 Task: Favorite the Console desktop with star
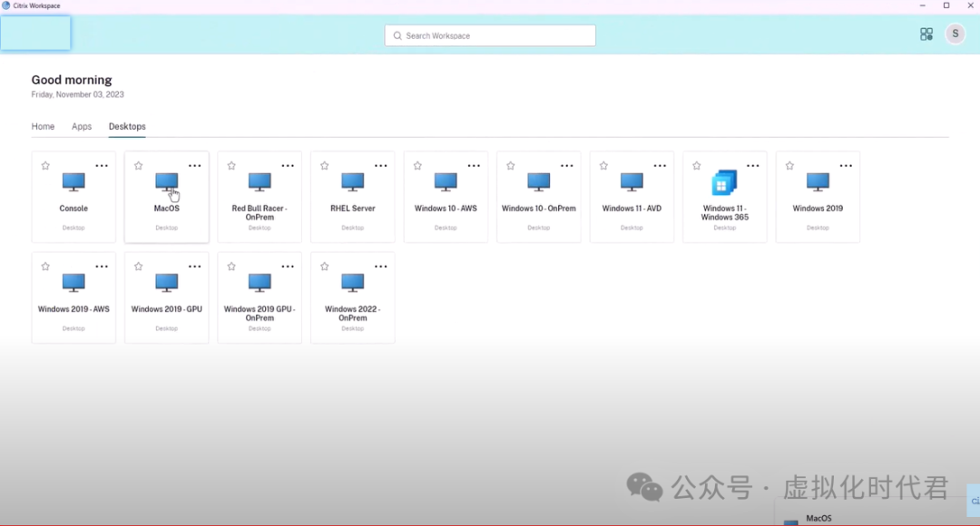[45, 166]
